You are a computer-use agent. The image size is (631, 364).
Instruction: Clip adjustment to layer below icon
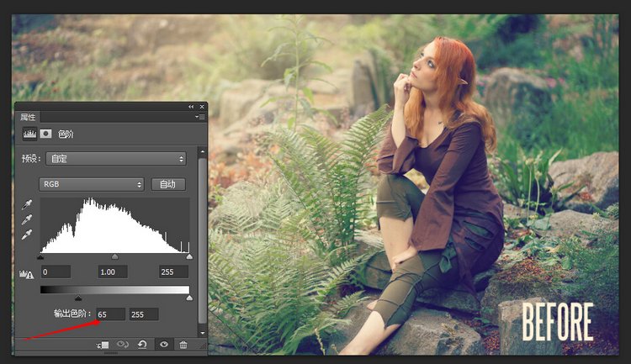click(x=103, y=345)
